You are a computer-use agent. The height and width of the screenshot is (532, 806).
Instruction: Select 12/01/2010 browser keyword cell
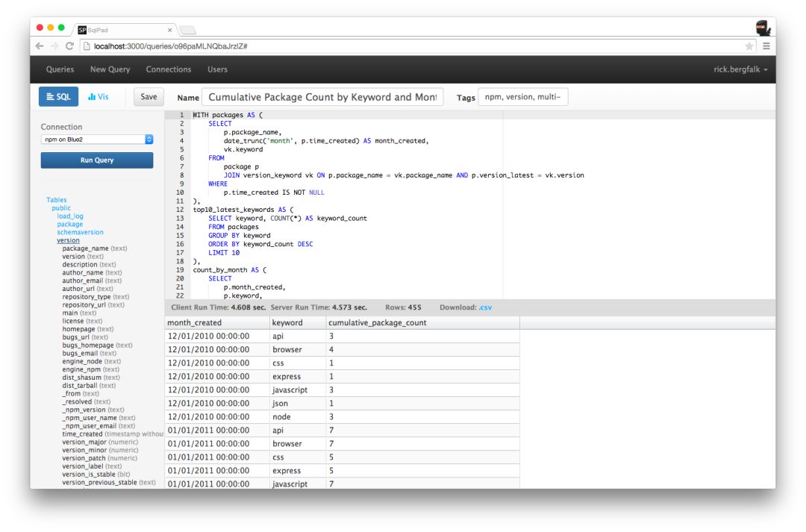click(298, 349)
